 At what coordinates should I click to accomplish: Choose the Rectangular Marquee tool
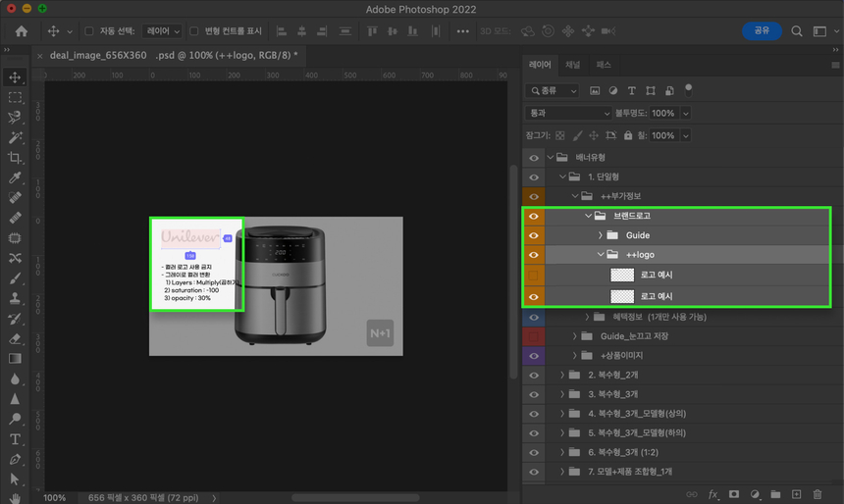coord(15,98)
